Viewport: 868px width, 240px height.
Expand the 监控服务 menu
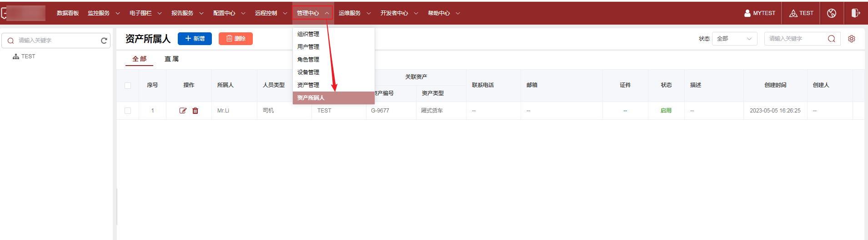[x=104, y=13]
